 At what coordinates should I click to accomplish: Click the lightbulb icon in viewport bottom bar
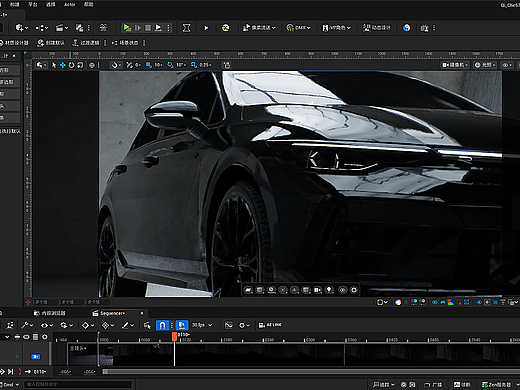click(329, 290)
